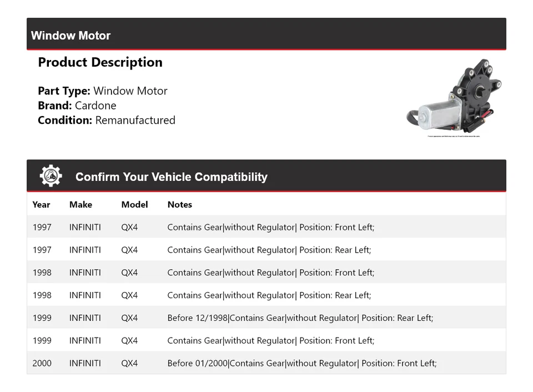This screenshot has height=392, width=533.
Task: Select the Condition: Remanufactured line
Action: [106, 120]
